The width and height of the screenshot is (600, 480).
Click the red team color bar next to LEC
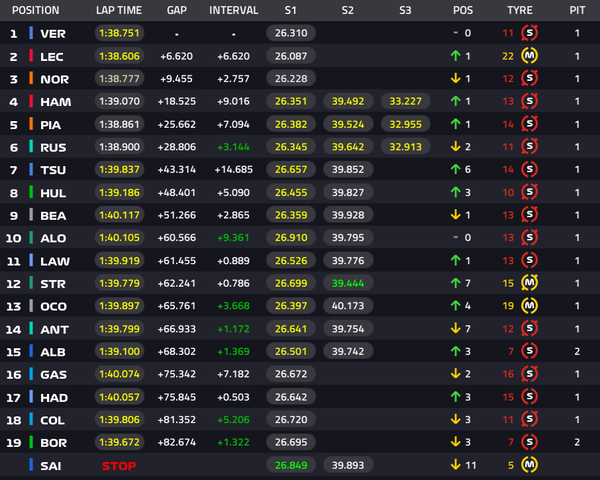point(31,56)
